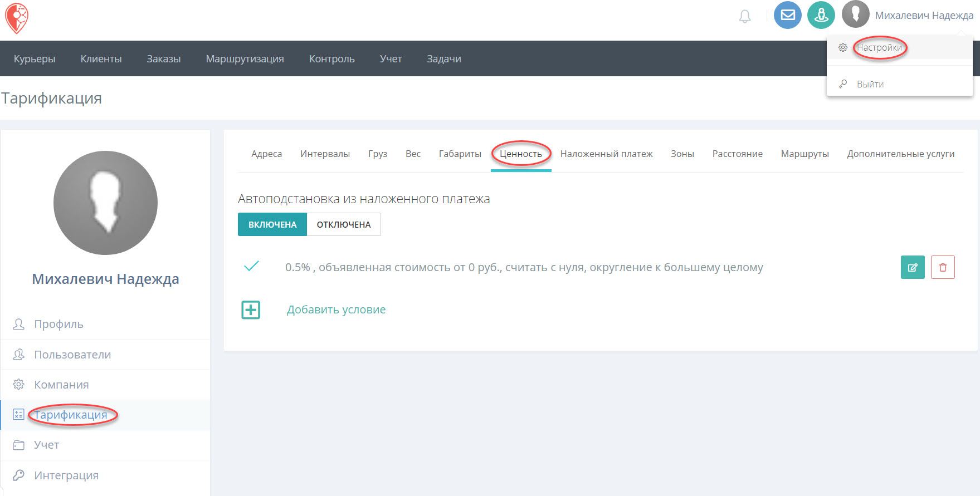The height and width of the screenshot is (496, 980).
Task: Click the Добавить условие link
Action: click(336, 310)
